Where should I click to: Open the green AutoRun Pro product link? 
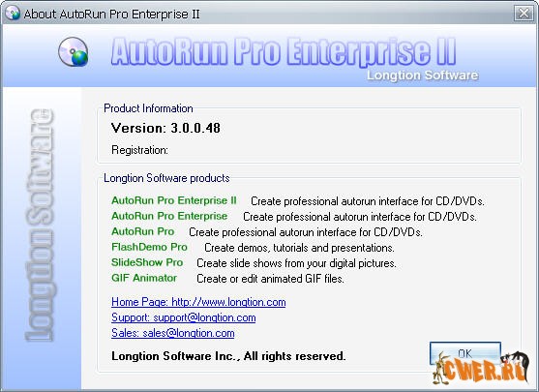click(x=142, y=231)
